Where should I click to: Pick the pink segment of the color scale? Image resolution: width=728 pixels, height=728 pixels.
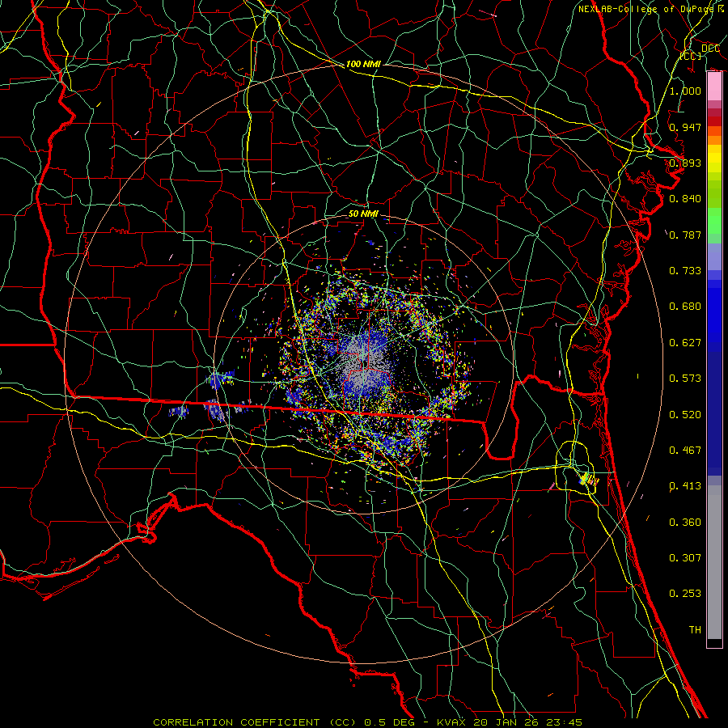(714, 87)
